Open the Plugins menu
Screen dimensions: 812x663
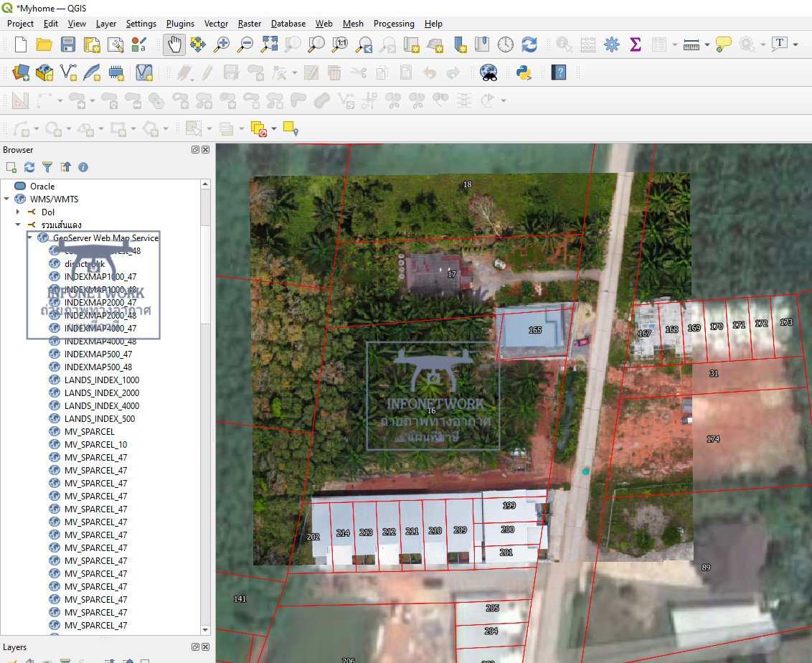(x=180, y=24)
